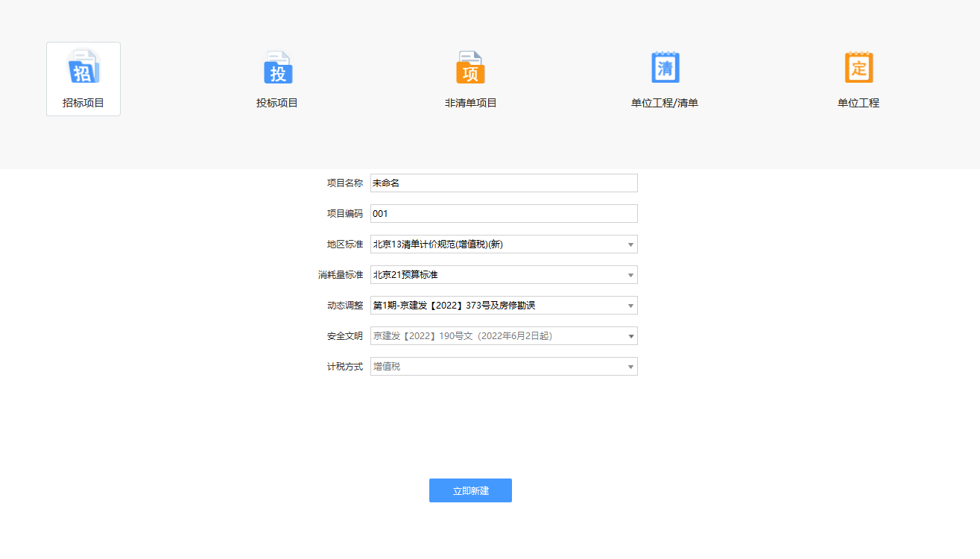Expand the 安全文明 dropdown
The width and height of the screenshot is (980, 559).
click(x=504, y=335)
